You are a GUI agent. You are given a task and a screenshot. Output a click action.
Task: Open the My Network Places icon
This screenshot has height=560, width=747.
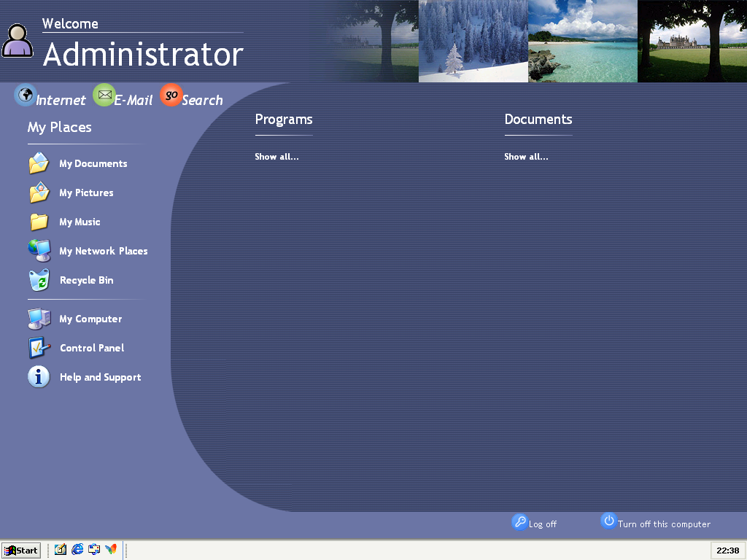(39, 251)
